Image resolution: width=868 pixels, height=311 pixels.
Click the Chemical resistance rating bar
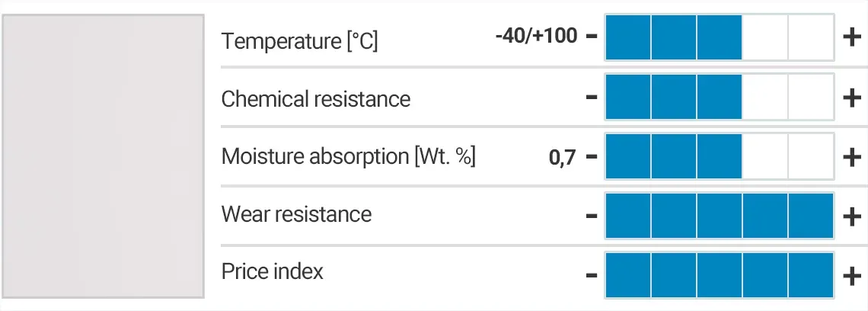[720, 97]
